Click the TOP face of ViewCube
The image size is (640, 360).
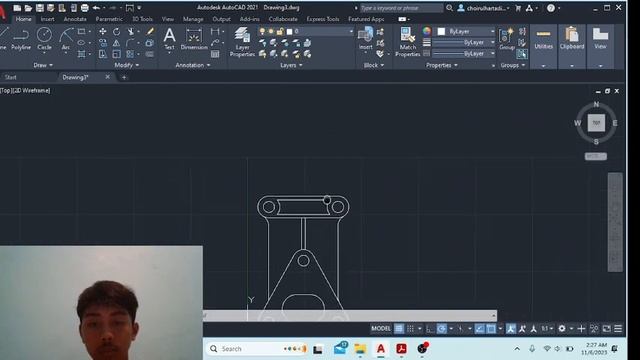coord(596,123)
